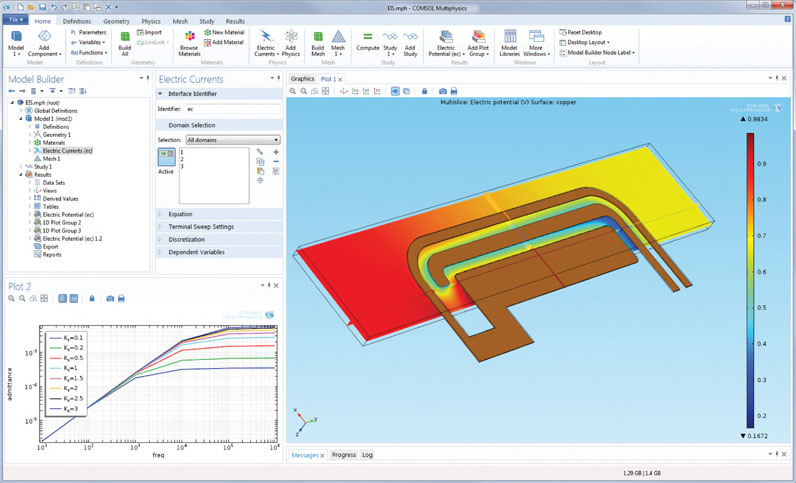Select domain 2 in the selection list

[182, 159]
